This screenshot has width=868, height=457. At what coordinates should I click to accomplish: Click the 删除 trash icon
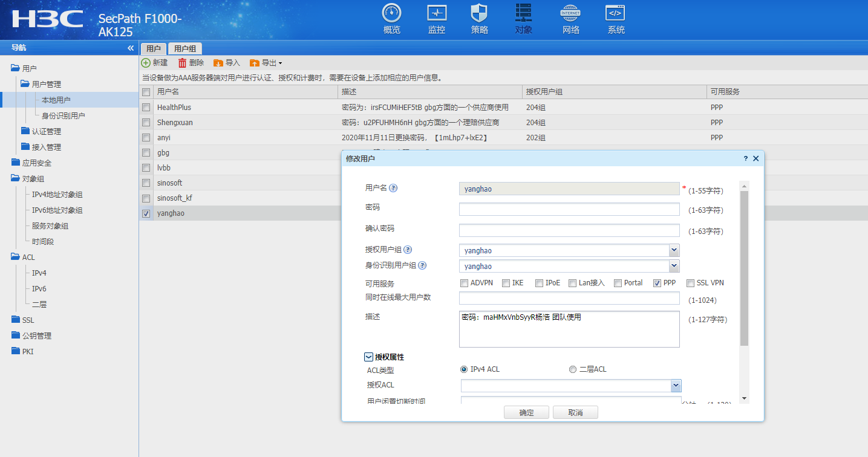pyautogui.click(x=182, y=63)
